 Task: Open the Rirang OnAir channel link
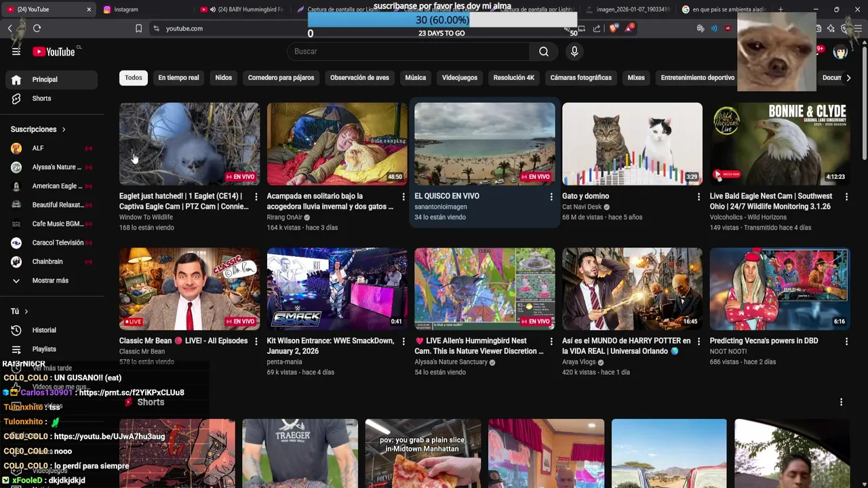(x=284, y=218)
